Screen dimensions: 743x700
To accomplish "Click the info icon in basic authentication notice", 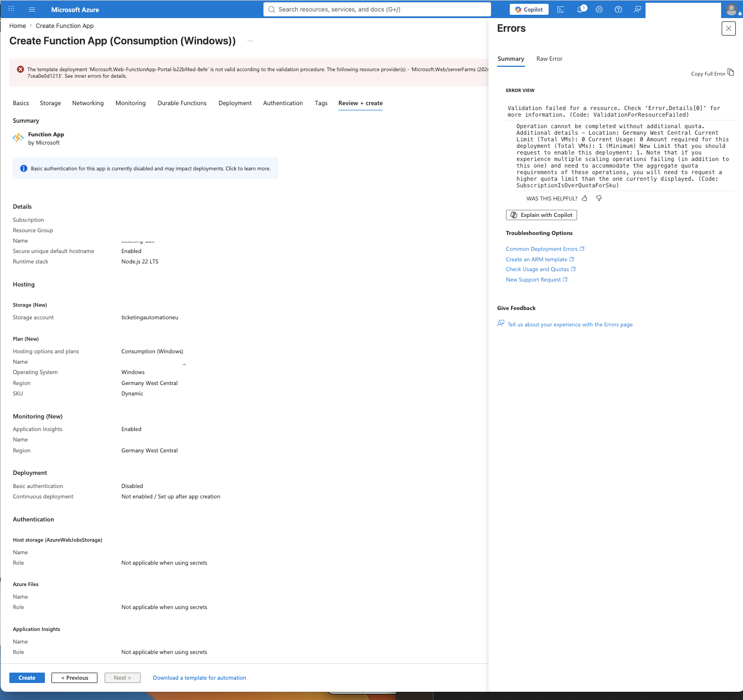I will coord(24,168).
